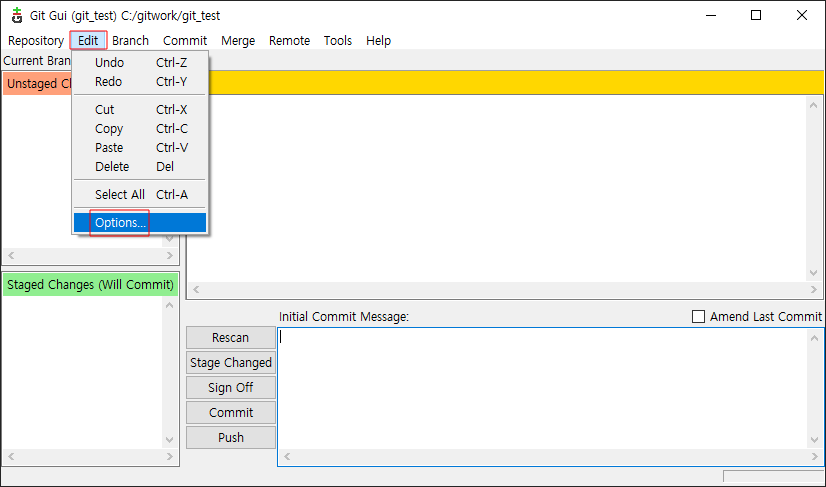
Task: Open the Tools menu
Action: click(x=338, y=41)
